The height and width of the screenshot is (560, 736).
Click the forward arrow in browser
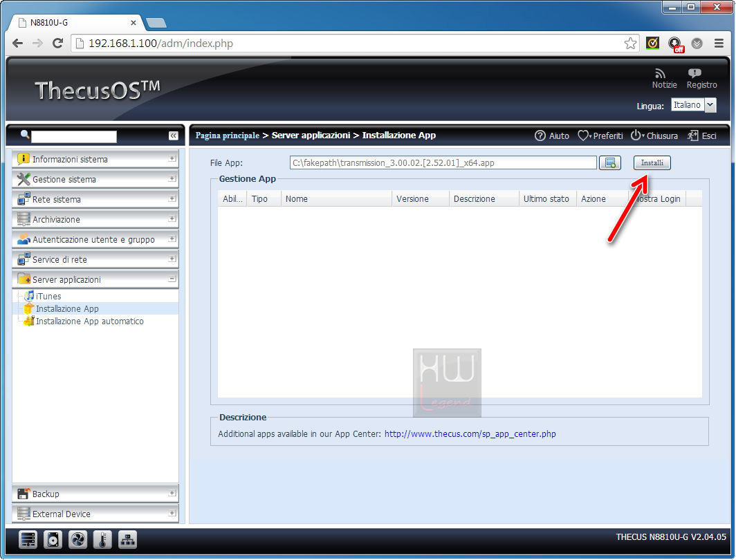point(37,44)
